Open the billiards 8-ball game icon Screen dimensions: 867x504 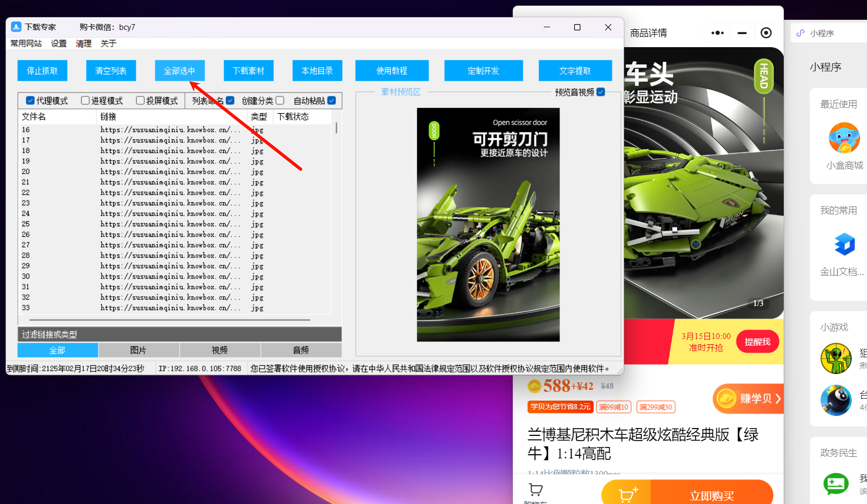coord(836,400)
